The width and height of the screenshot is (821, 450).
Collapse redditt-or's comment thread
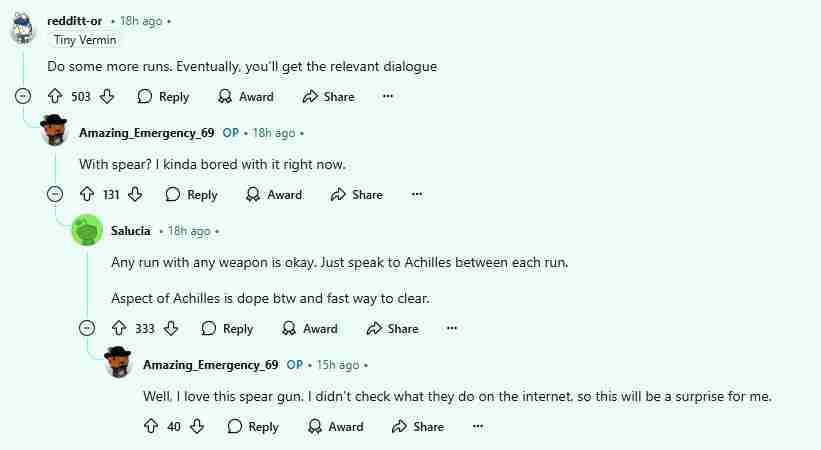pyautogui.click(x=23, y=97)
